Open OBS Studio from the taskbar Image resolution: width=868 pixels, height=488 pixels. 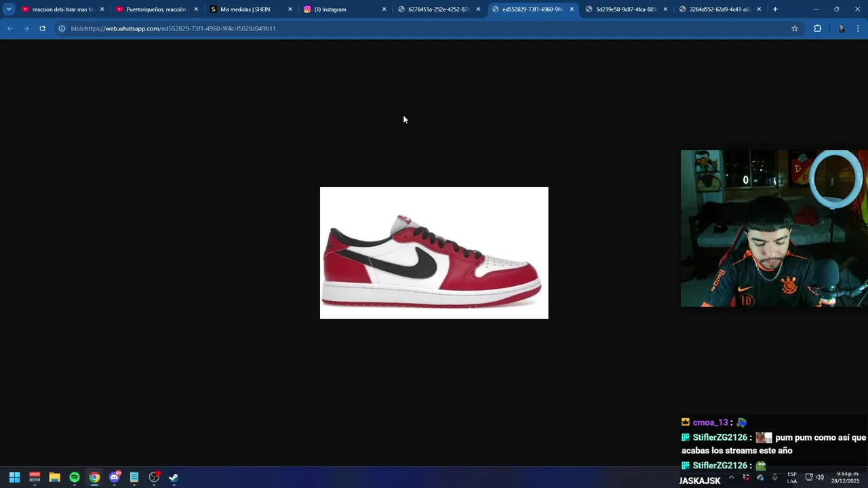tap(154, 477)
